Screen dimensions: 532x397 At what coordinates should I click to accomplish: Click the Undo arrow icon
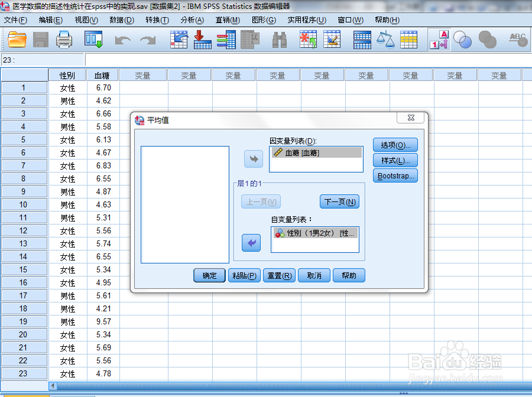click(122, 40)
